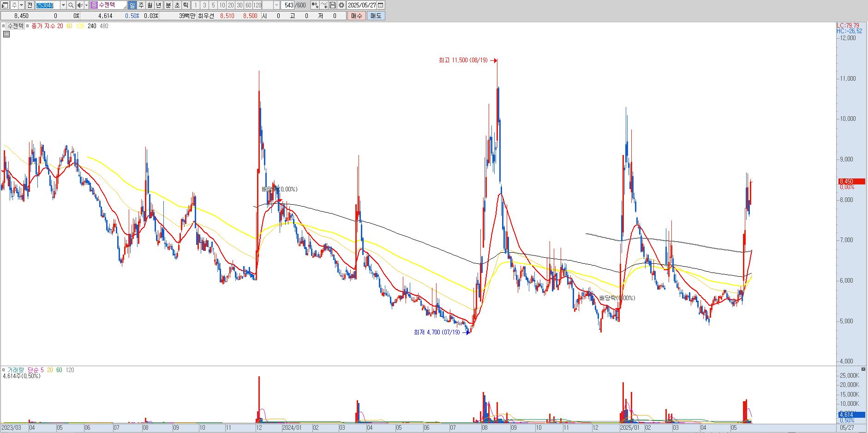Switch to monthly chart period 월
Viewport: 868px width, 433px height.
[x=150, y=5]
